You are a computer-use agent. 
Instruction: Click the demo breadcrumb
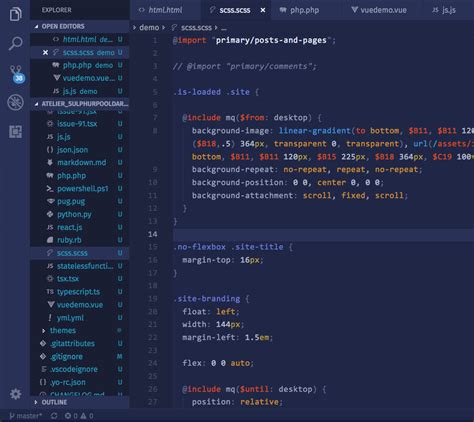coord(149,27)
